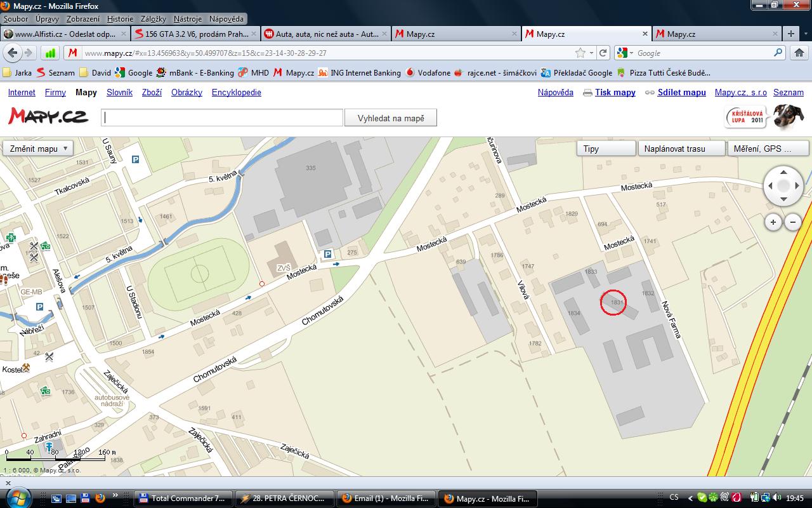Open the list all tabs dropdown
This screenshot has width=812, height=508.
click(x=805, y=34)
